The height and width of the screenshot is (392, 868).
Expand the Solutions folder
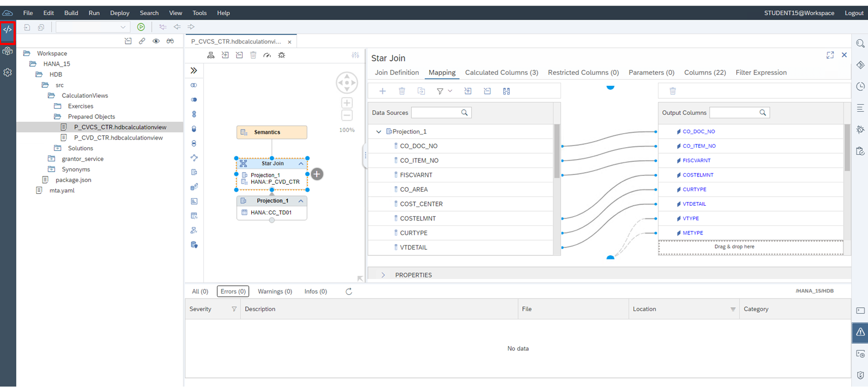(58, 148)
